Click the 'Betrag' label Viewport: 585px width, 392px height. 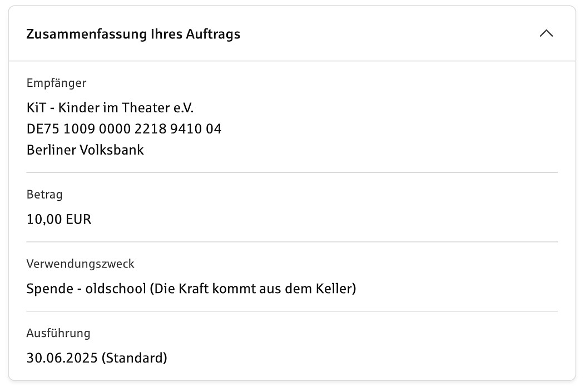tap(44, 195)
